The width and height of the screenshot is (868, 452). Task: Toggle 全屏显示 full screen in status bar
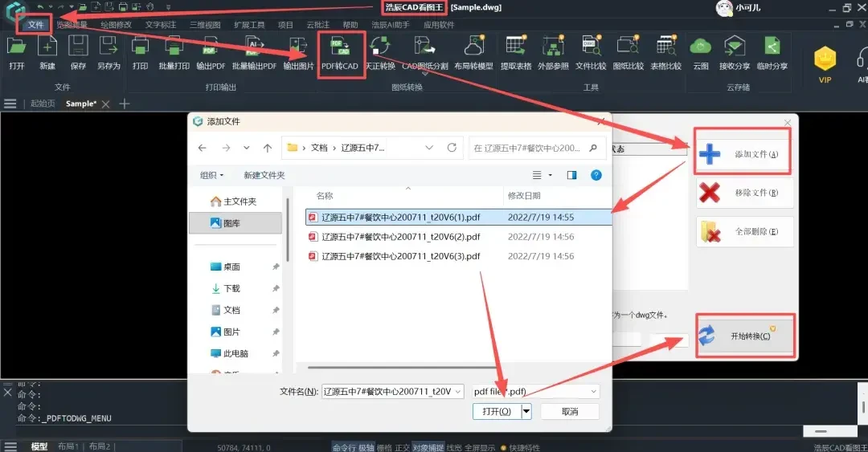[x=479, y=447]
